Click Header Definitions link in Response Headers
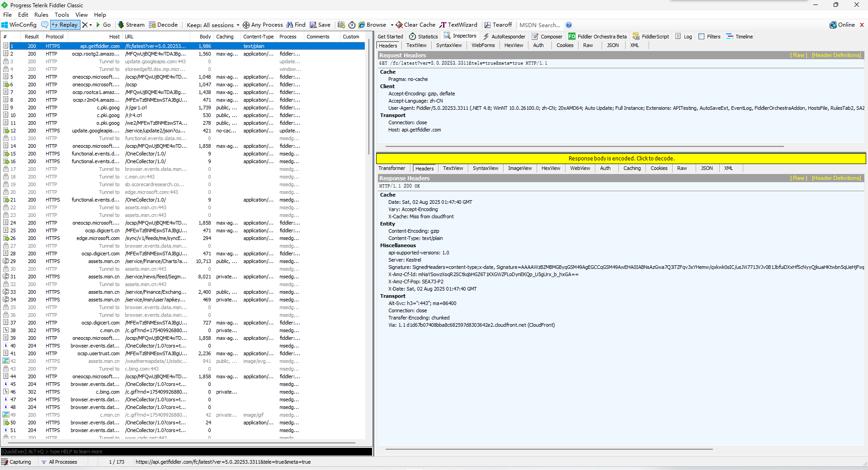The image size is (868, 470). click(x=836, y=178)
